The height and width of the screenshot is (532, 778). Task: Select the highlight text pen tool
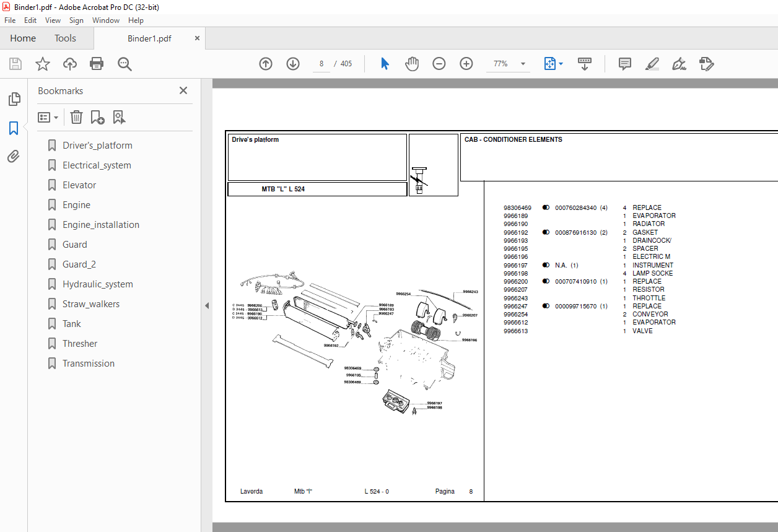(652, 64)
